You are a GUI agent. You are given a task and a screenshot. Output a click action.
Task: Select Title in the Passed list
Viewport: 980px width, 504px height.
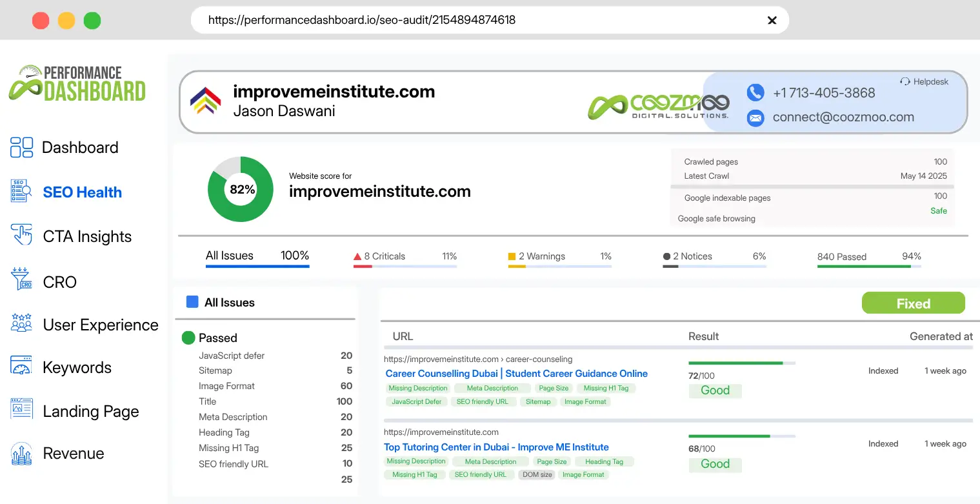[x=207, y=401]
